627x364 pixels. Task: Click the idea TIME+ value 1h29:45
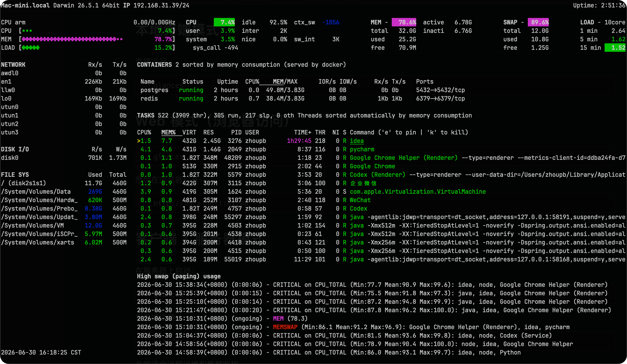coord(299,141)
